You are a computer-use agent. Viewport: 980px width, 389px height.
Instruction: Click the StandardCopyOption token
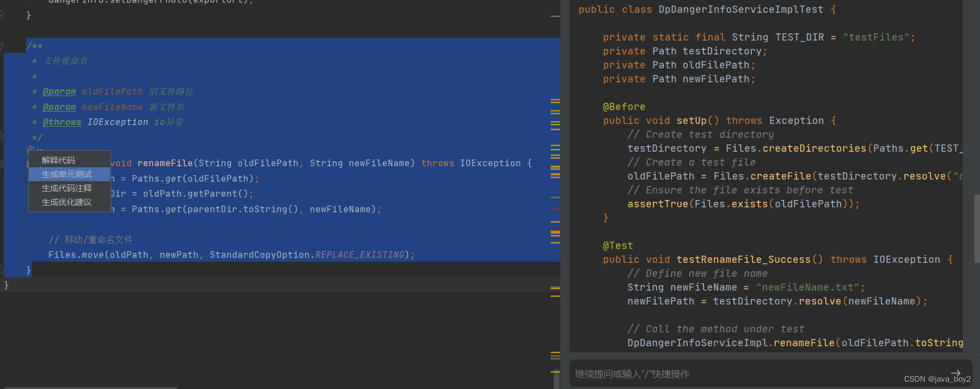pyautogui.click(x=260, y=255)
